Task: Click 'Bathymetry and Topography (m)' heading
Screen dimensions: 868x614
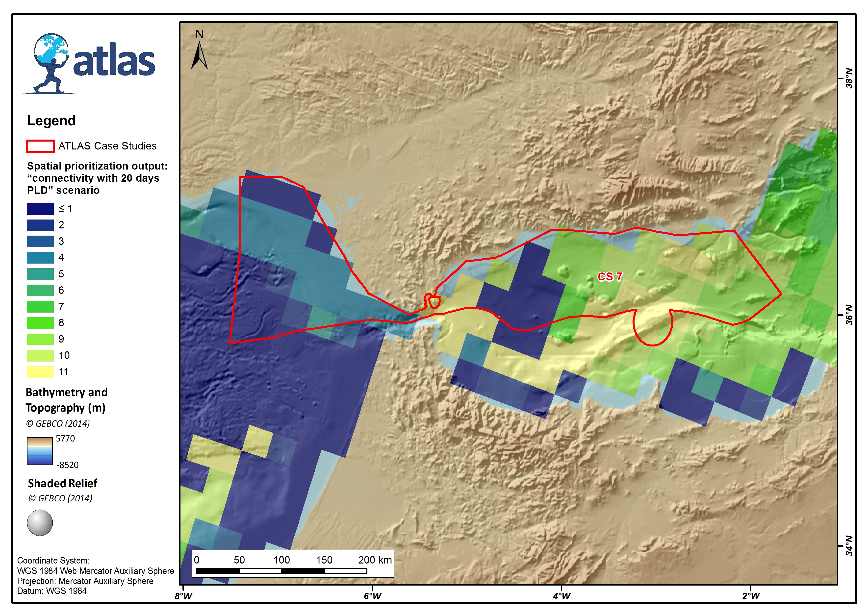Action: pyautogui.click(x=67, y=400)
